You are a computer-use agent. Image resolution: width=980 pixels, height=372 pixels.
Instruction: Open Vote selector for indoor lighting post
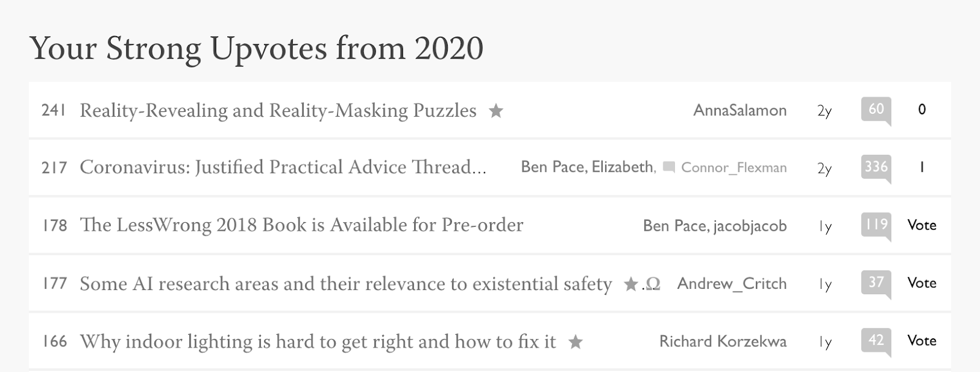(x=922, y=340)
